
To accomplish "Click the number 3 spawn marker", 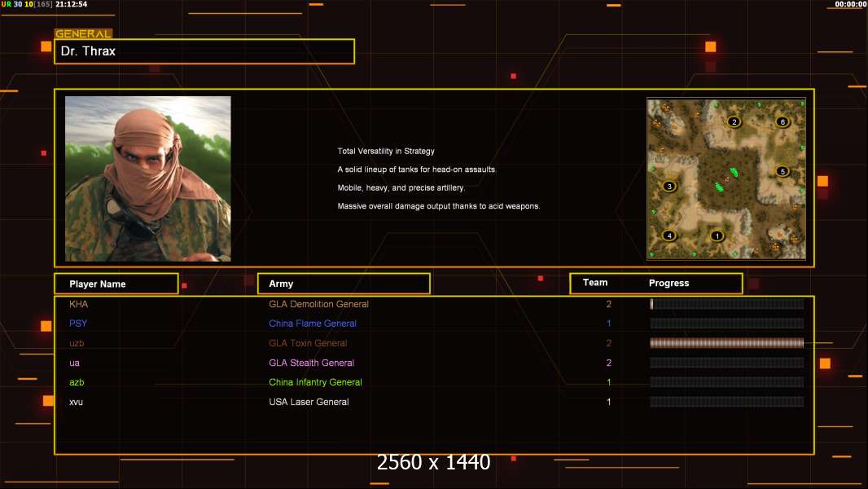I will pos(669,186).
